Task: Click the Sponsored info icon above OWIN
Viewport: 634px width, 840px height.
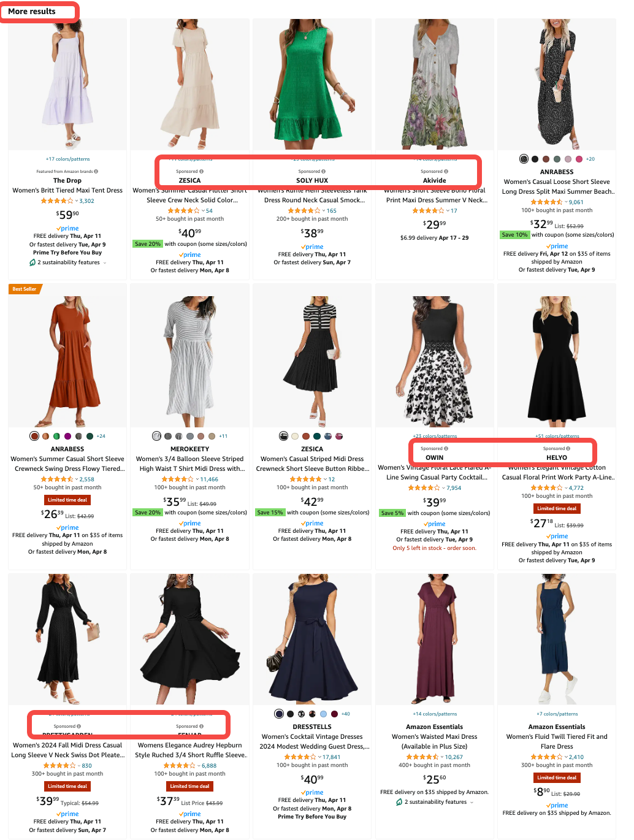Action: pos(446,449)
